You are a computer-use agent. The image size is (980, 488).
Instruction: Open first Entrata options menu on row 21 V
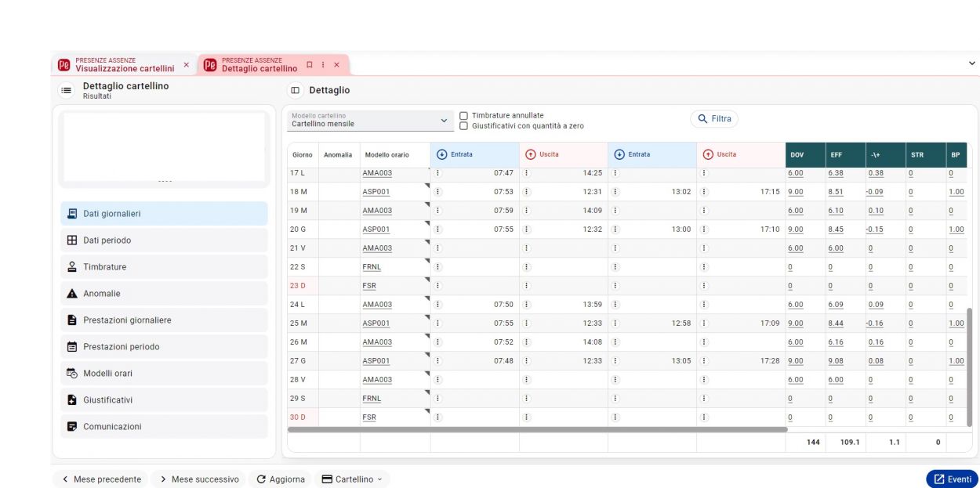(438, 248)
